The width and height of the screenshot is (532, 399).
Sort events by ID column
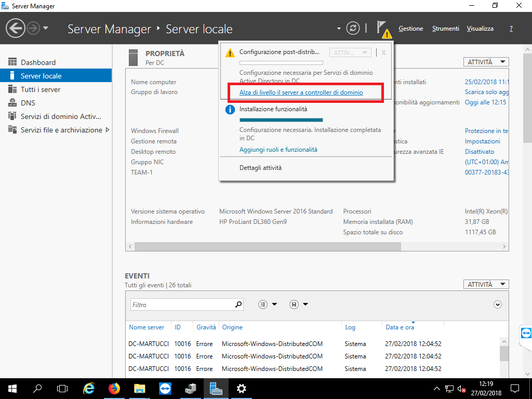coord(178,327)
